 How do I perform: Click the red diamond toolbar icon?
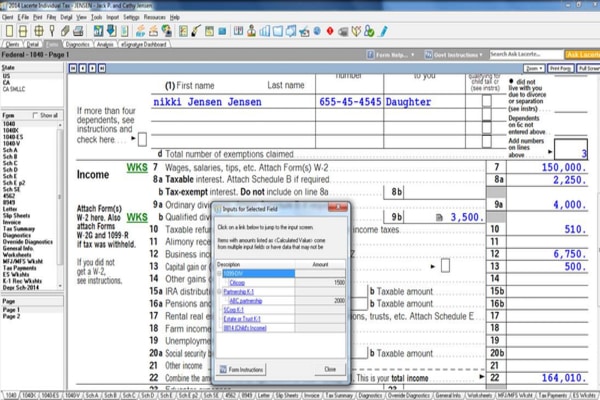pyautogui.click(x=330, y=31)
